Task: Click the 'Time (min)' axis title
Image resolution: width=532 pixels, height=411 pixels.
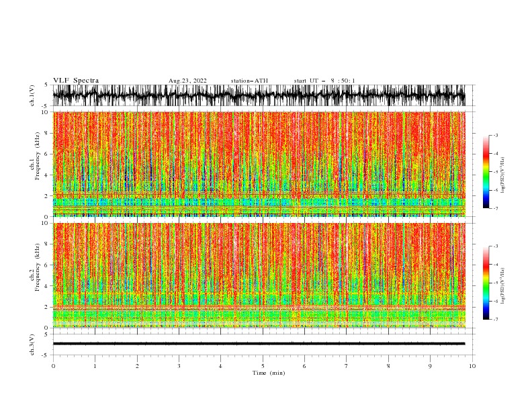Action: 269,373
